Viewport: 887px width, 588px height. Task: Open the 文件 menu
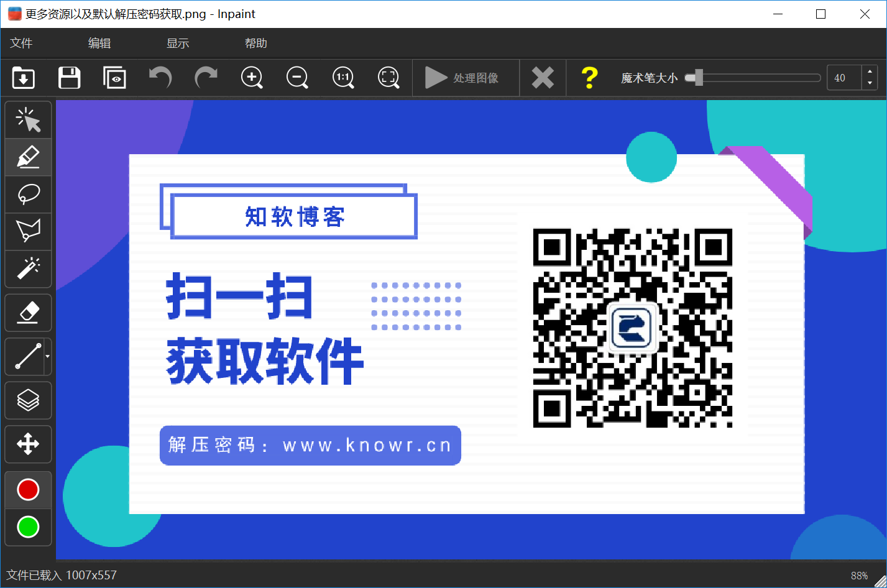pos(21,43)
